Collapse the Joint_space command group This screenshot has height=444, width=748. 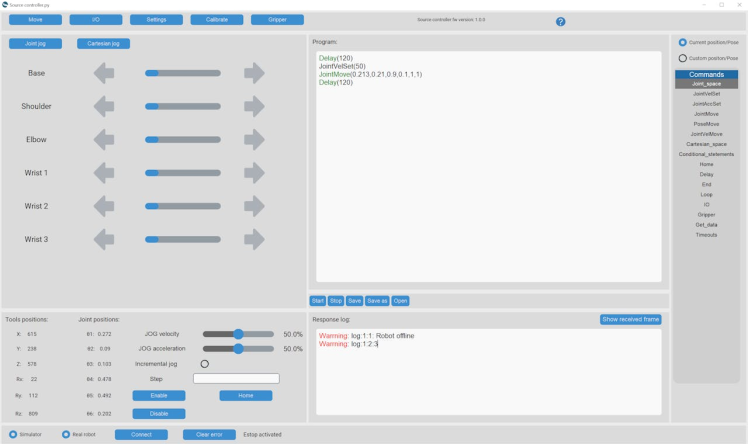(x=706, y=84)
